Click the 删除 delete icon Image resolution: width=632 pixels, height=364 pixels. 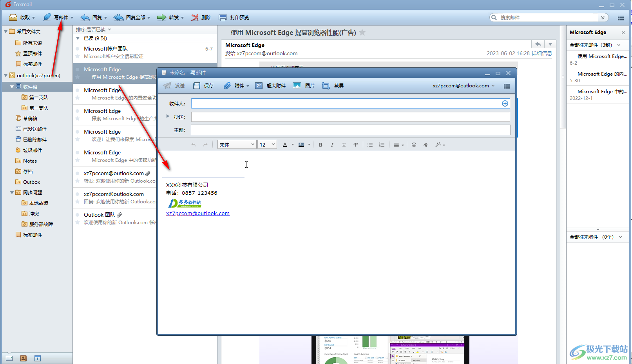point(195,17)
